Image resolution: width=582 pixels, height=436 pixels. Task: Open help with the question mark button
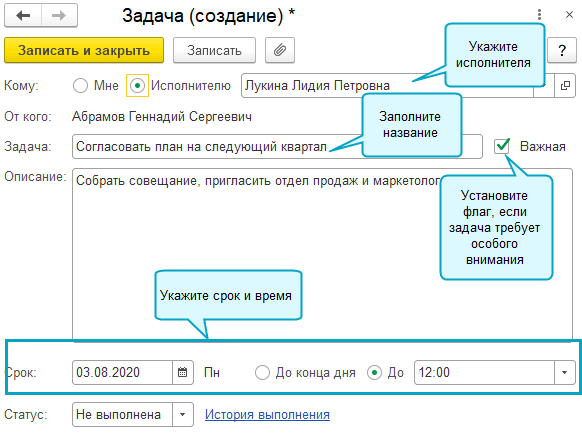pos(562,50)
